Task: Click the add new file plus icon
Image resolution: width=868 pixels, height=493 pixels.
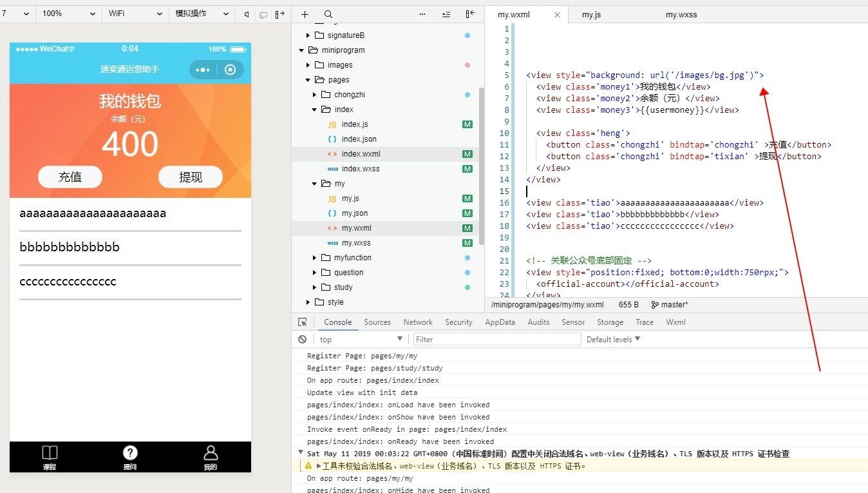Action: click(x=305, y=14)
